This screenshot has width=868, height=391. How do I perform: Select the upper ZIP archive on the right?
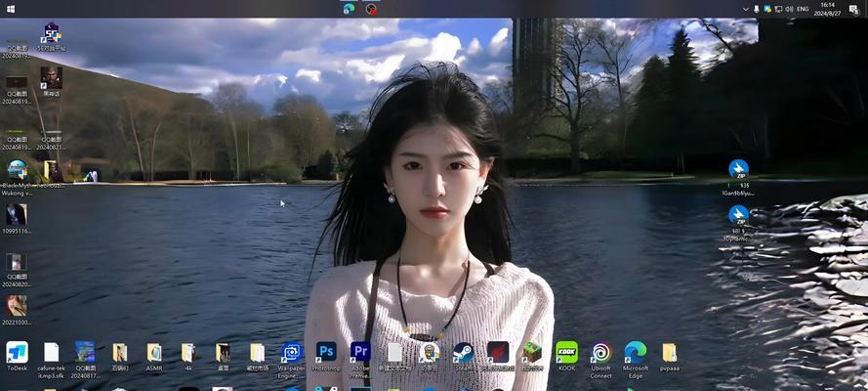tap(738, 169)
